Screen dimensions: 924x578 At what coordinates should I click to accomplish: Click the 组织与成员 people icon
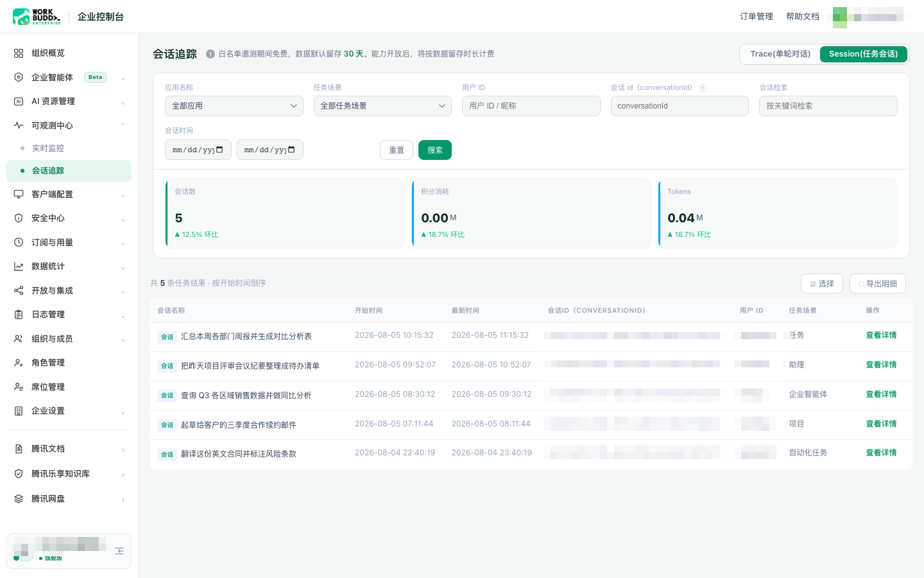(19, 338)
